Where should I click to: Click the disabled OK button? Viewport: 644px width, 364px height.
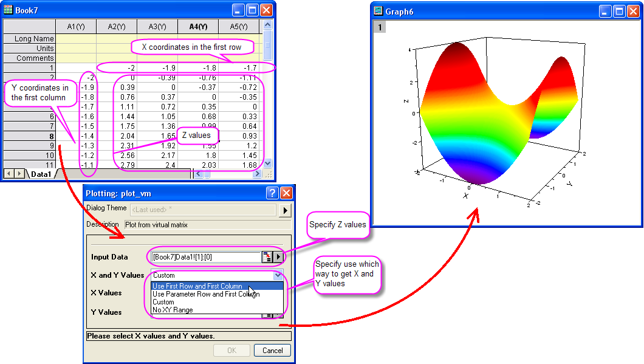(231, 351)
